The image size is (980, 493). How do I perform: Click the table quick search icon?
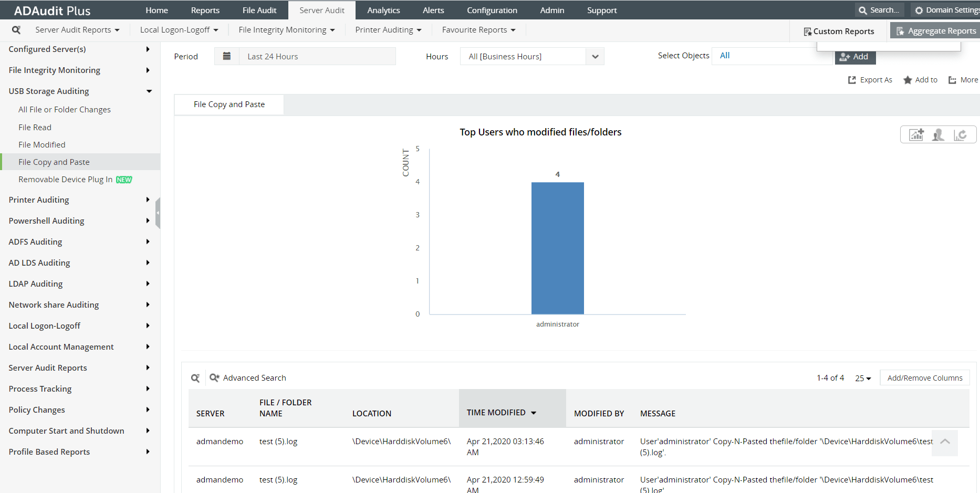(x=195, y=378)
